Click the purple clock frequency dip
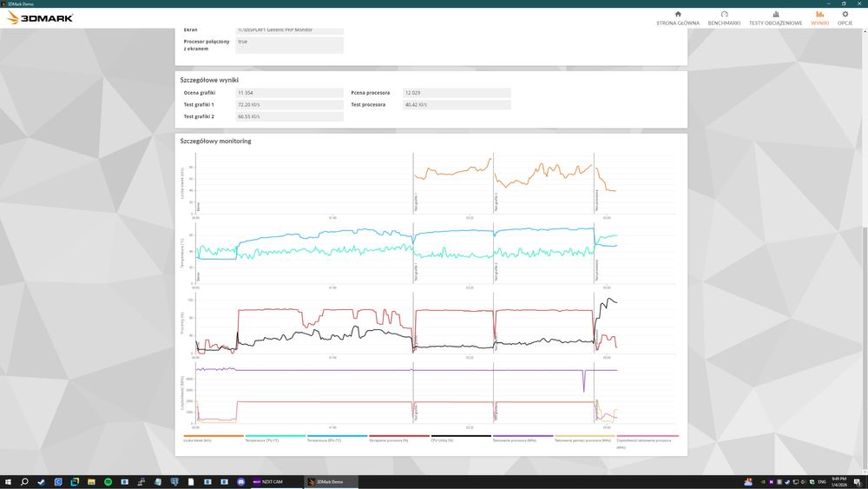 [x=583, y=381]
